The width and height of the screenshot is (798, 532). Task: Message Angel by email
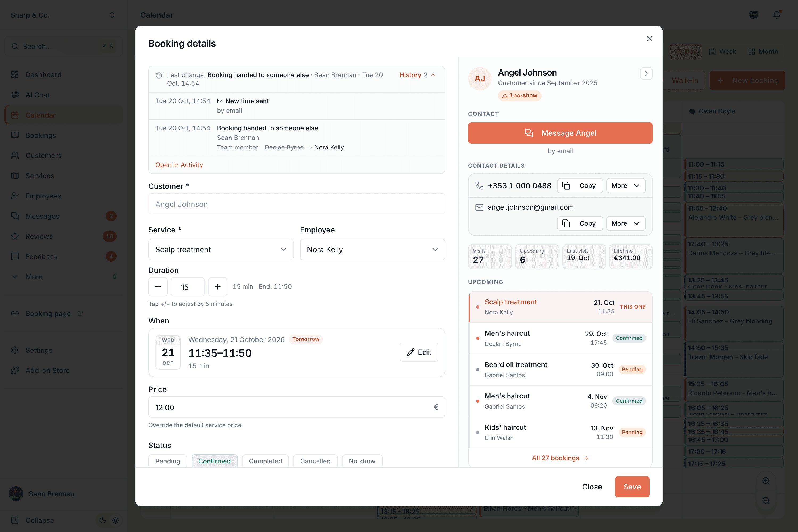(x=560, y=133)
